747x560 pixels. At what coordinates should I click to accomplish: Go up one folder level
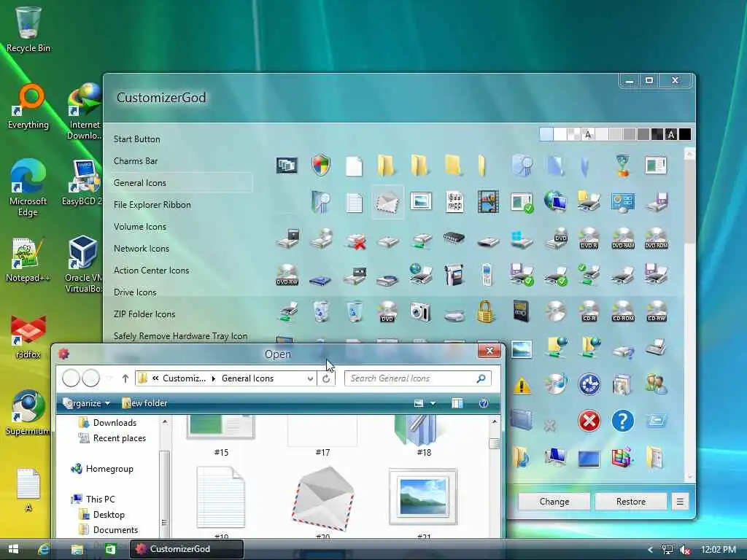pos(125,378)
